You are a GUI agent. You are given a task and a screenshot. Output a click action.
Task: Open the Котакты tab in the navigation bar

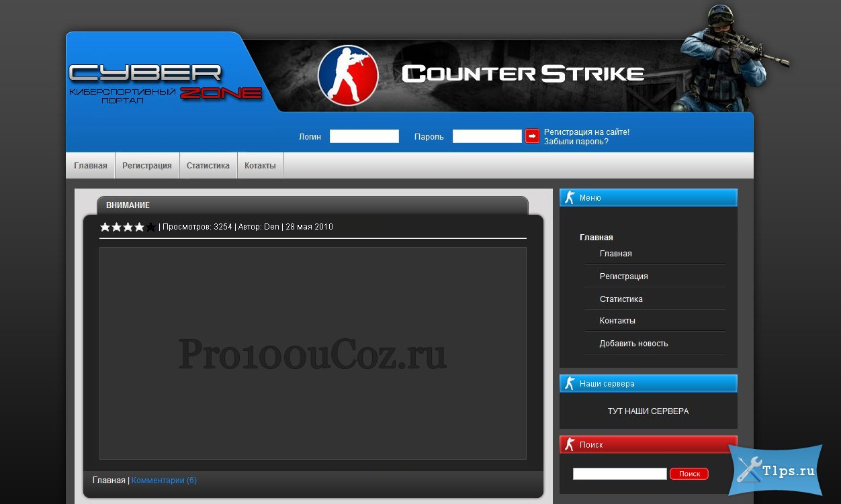(260, 166)
